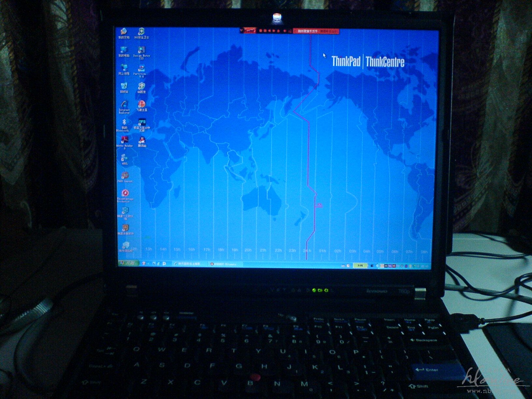
Task: Open the ADSL connection shortcut
Action: click(x=125, y=159)
